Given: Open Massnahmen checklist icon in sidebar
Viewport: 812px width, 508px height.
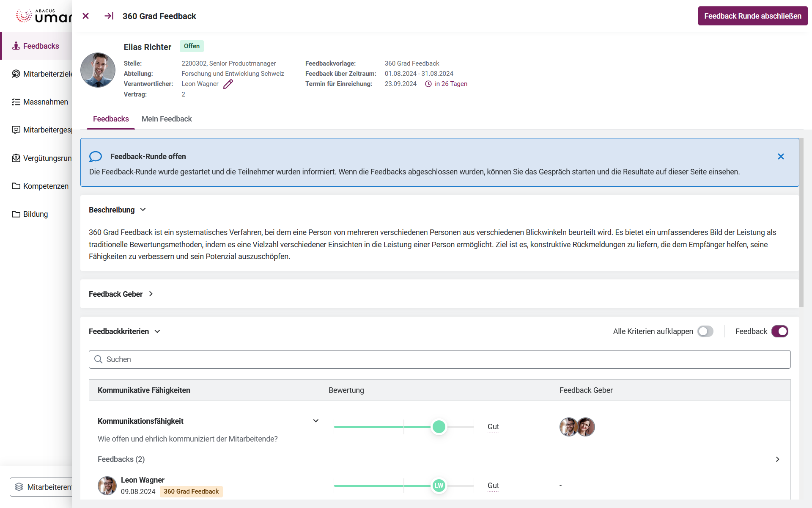Looking at the screenshot, I should tap(16, 102).
